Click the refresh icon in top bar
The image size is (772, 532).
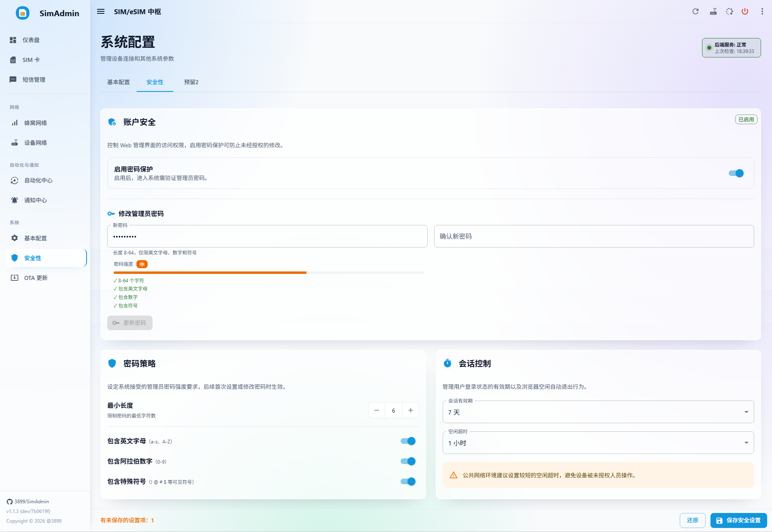(696, 12)
